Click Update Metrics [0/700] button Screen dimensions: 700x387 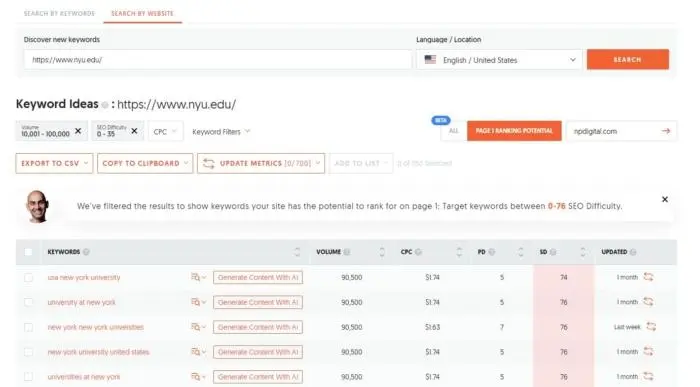[x=261, y=163]
